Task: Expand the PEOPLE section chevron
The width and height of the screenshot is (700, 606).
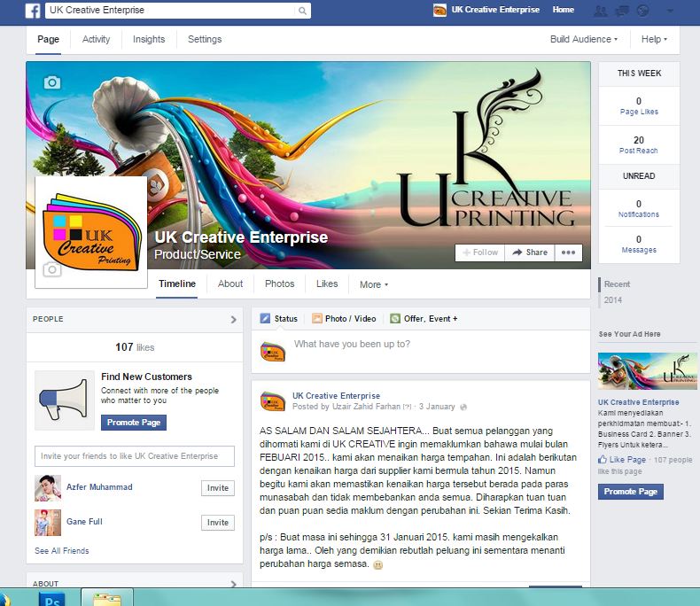Action: (234, 320)
